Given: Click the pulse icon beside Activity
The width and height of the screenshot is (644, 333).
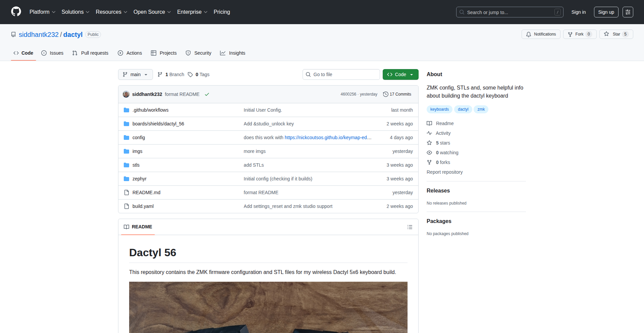Looking at the screenshot, I should (x=429, y=133).
